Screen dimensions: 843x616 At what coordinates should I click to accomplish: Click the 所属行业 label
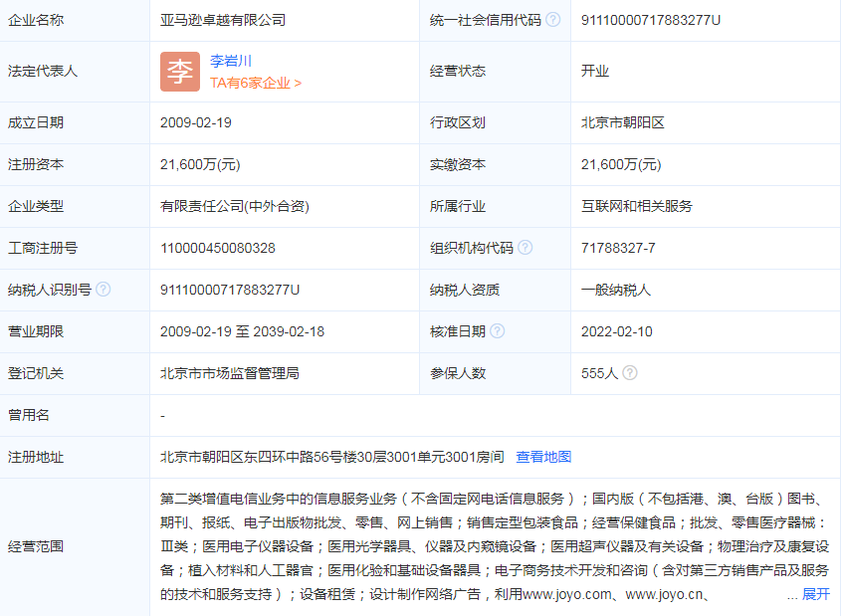pos(458,206)
